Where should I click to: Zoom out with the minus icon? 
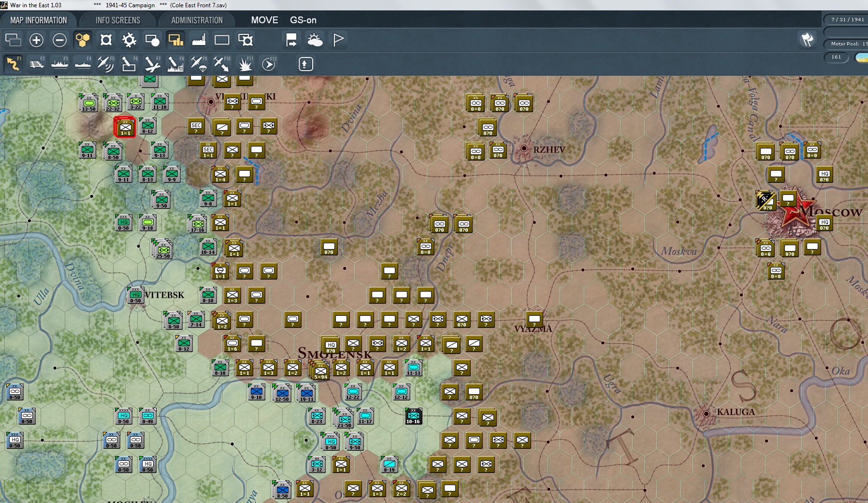tap(59, 40)
